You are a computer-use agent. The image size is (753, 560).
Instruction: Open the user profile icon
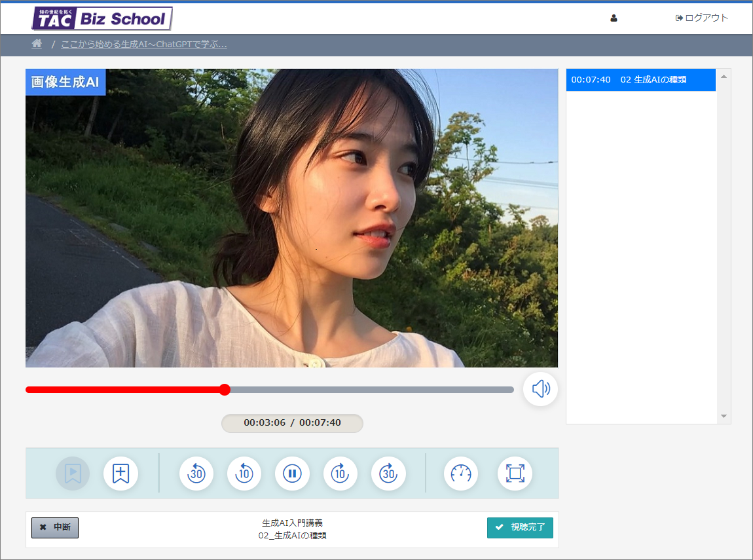(614, 18)
